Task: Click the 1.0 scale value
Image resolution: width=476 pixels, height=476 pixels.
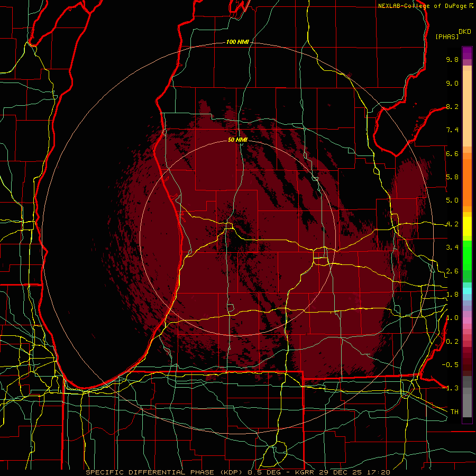Action: 452,318
